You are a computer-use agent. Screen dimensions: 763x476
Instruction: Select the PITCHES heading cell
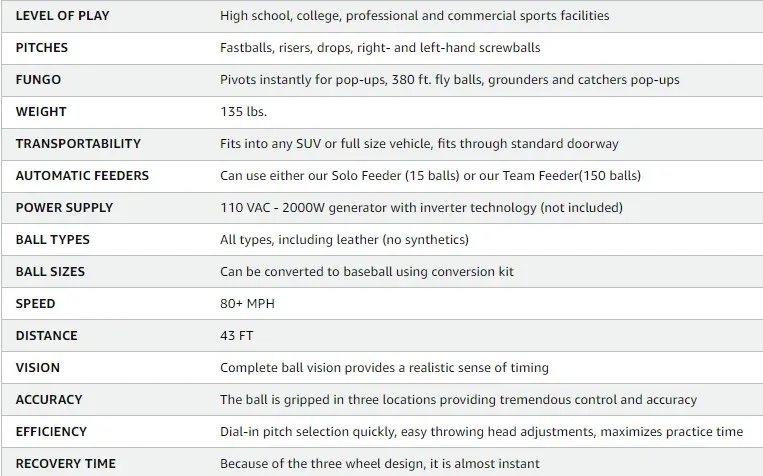(x=42, y=48)
